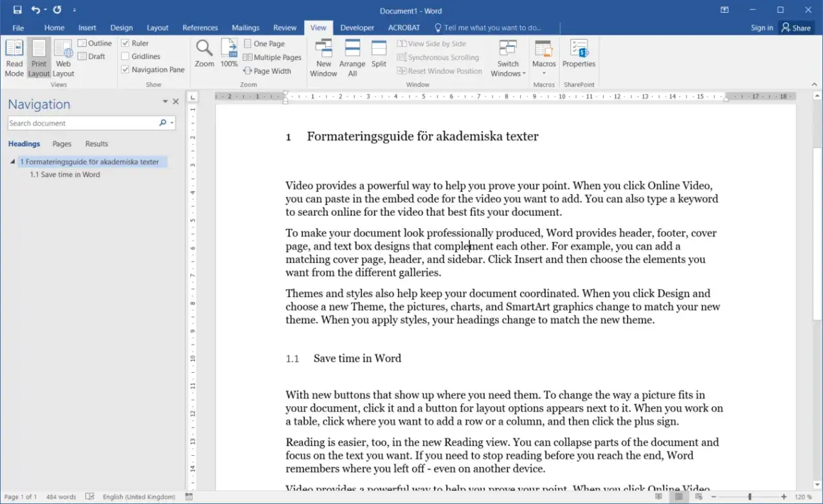This screenshot has height=504, width=823.
Task: Open the ACROBAT tab
Action: coord(404,28)
